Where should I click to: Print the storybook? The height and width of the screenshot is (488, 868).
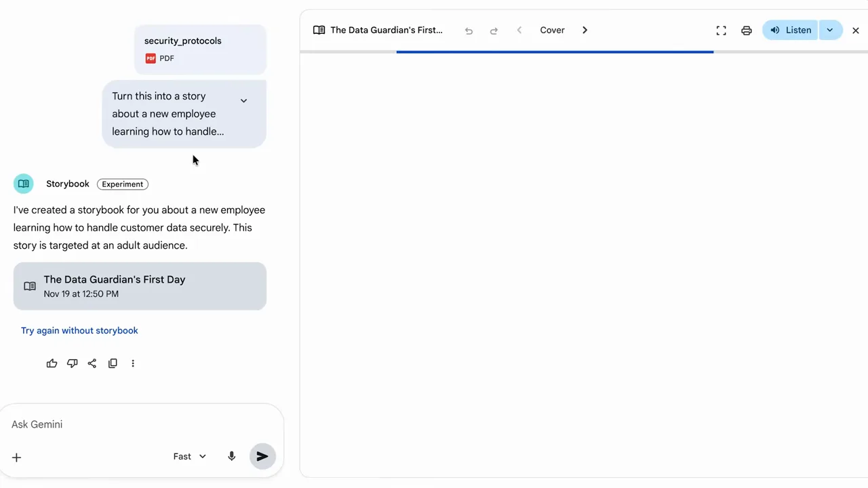pos(747,30)
